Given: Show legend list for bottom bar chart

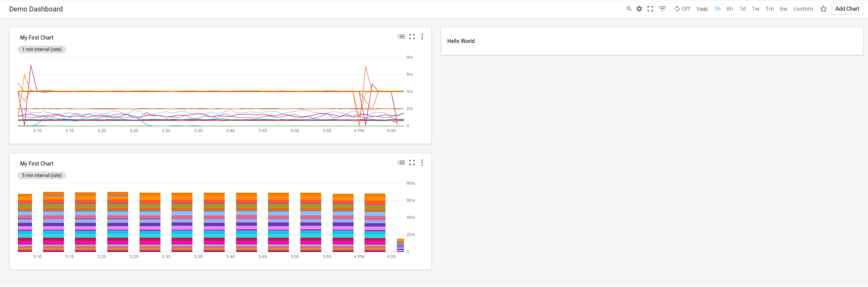Looking at the screenshot, I should tap(401, 163).
